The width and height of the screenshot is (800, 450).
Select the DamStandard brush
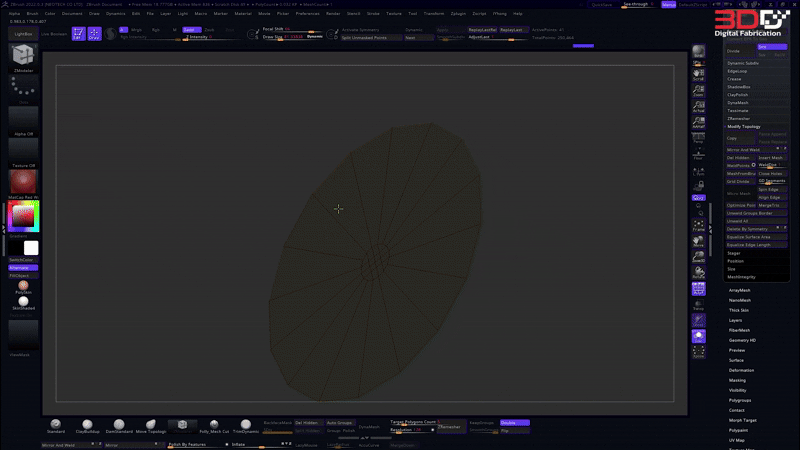[x=119, y=425]
